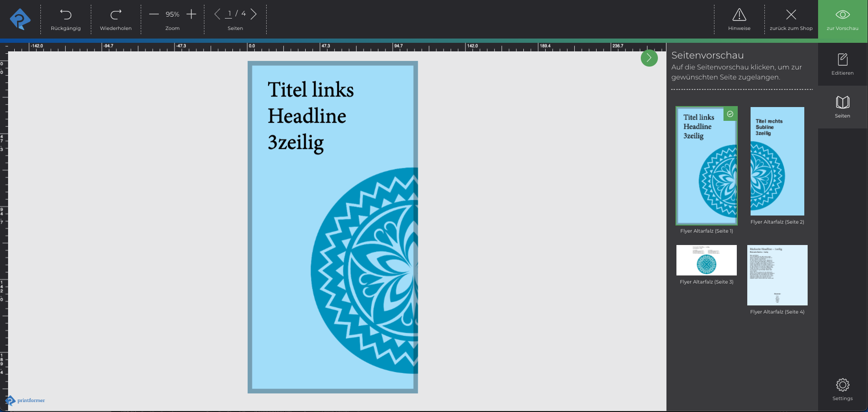The width and height of the screenshot is (868, 412).
Task: Open Flyer Altarfalz Seite 3 thumbnail
Action: coord(706,260)
